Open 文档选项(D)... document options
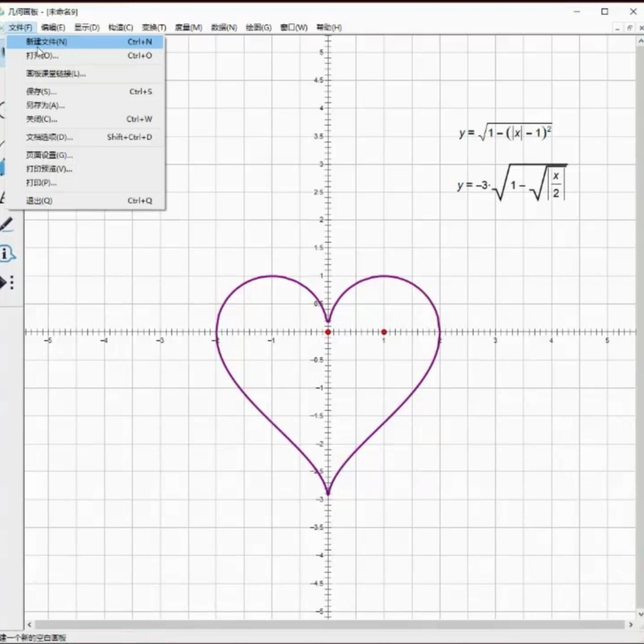The height and width of the screenshot is (644, 644). tap(49, 137)
